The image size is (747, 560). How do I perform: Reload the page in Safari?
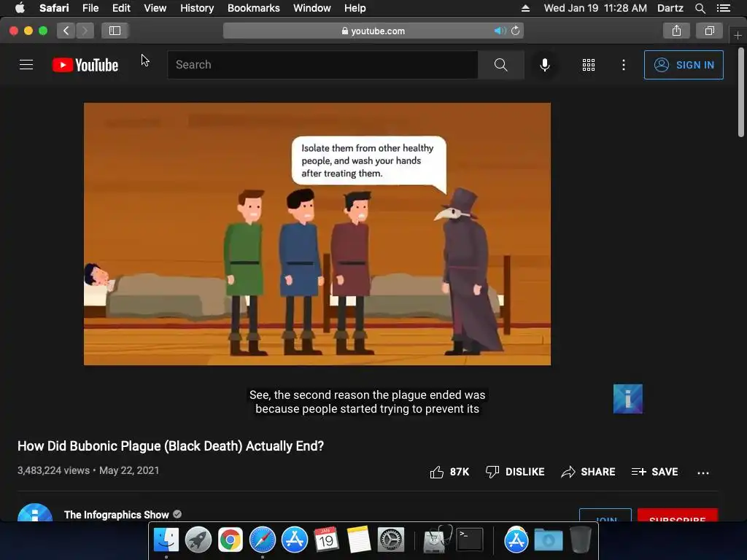click(x=516, y=31)
